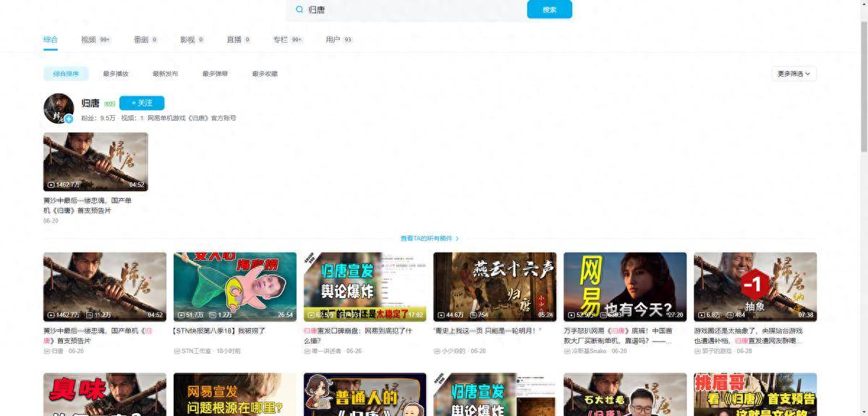Open the 归唐宣发舆论爆炸 thumbnail showing 17:02
The width and height of the screenshot is (868, 416).
point(365,286)
